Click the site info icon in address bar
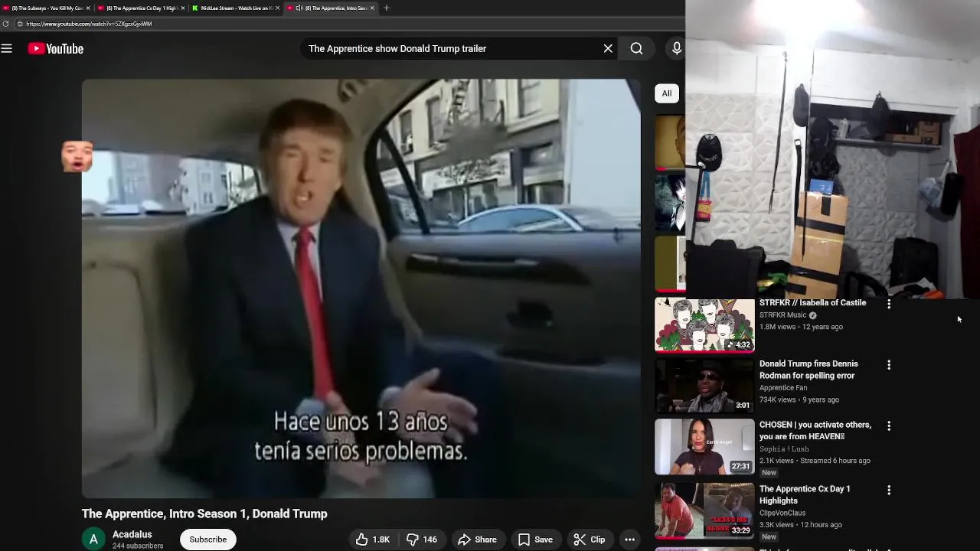980x551 pixels. pos(19,24)
